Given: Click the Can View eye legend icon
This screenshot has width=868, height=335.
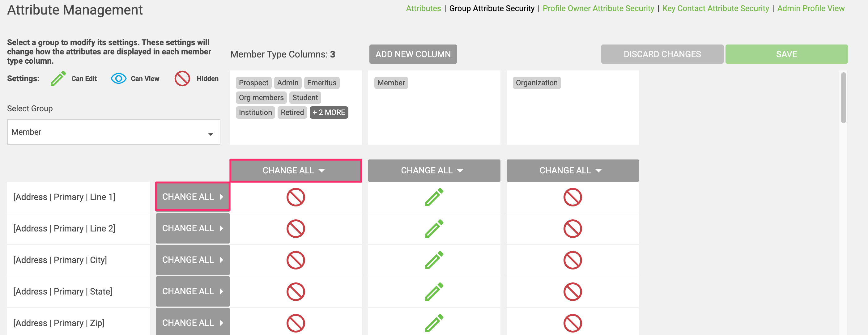Looking at the screenshot, I should pos(118,78).
